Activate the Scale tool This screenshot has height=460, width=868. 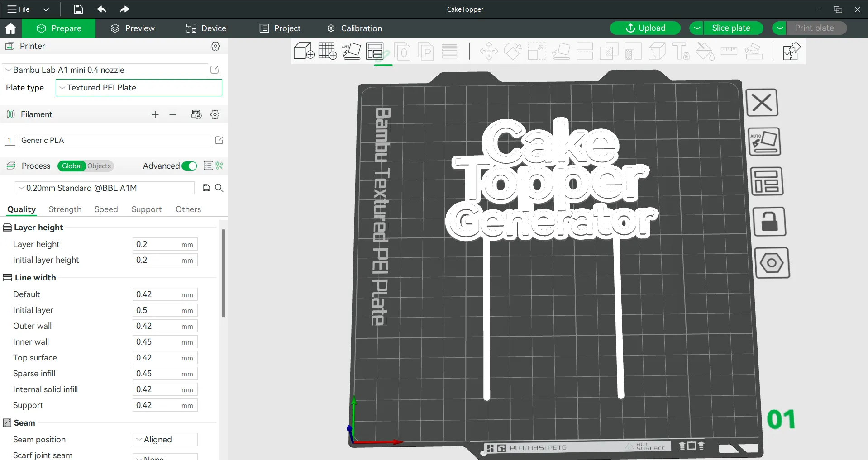(x=537, y=51)
